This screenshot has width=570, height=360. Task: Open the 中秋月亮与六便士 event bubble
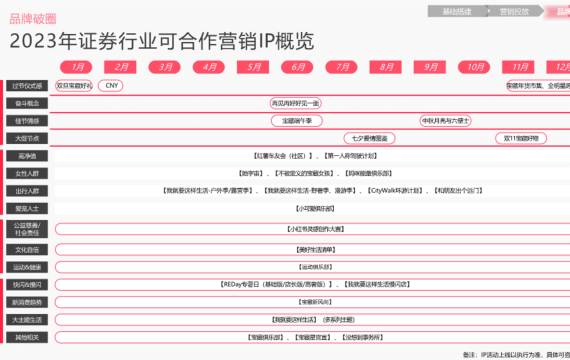pos(445,121)
